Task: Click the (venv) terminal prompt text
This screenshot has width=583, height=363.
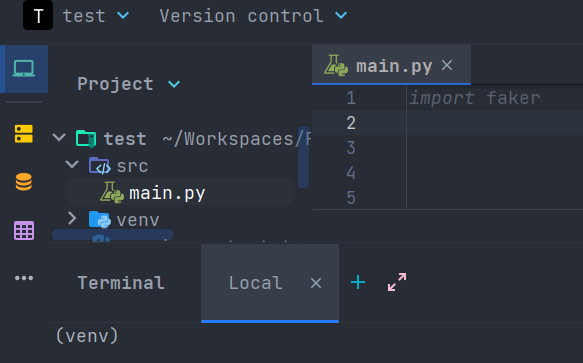Action: (87, 336)
